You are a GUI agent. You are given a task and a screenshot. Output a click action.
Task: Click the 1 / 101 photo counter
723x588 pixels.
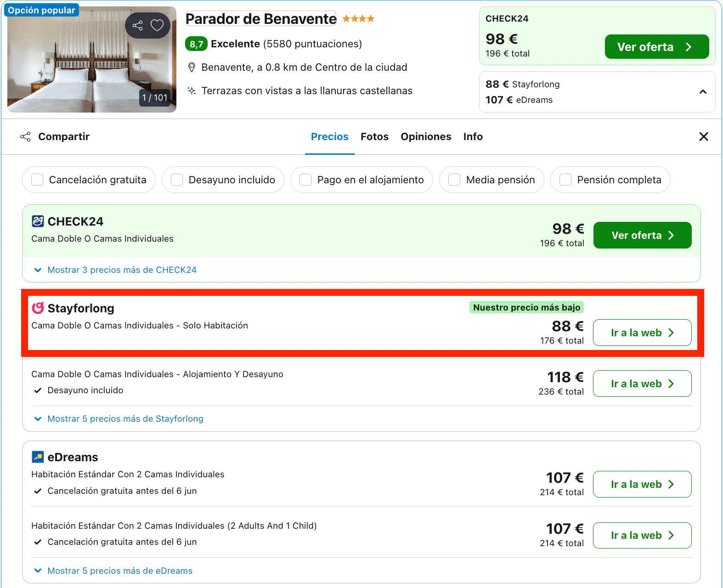155,97
